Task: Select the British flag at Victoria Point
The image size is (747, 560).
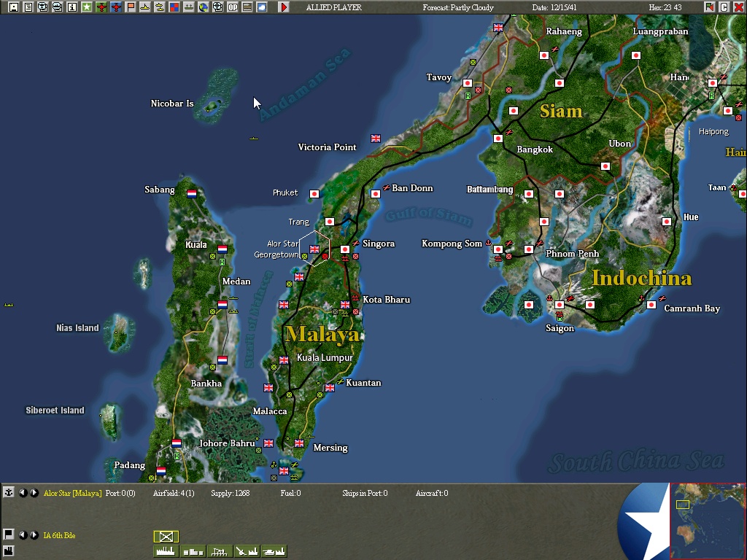Action: [376, 138]
